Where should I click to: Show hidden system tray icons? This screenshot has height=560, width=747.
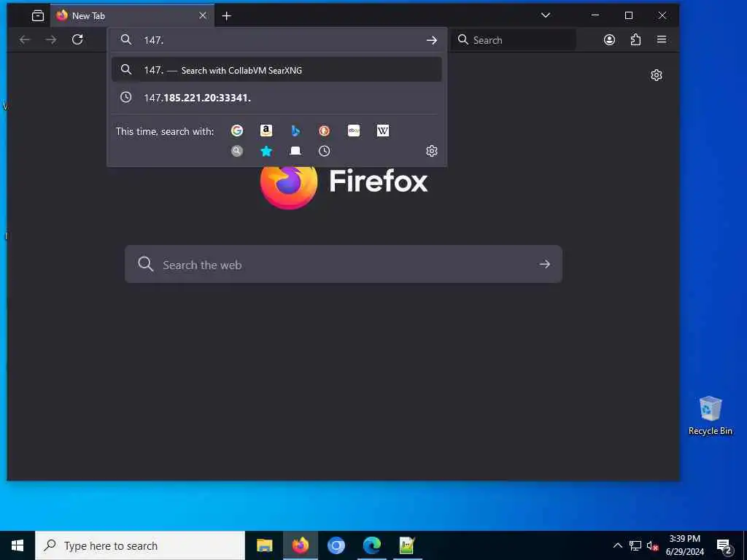pos(617,545)
